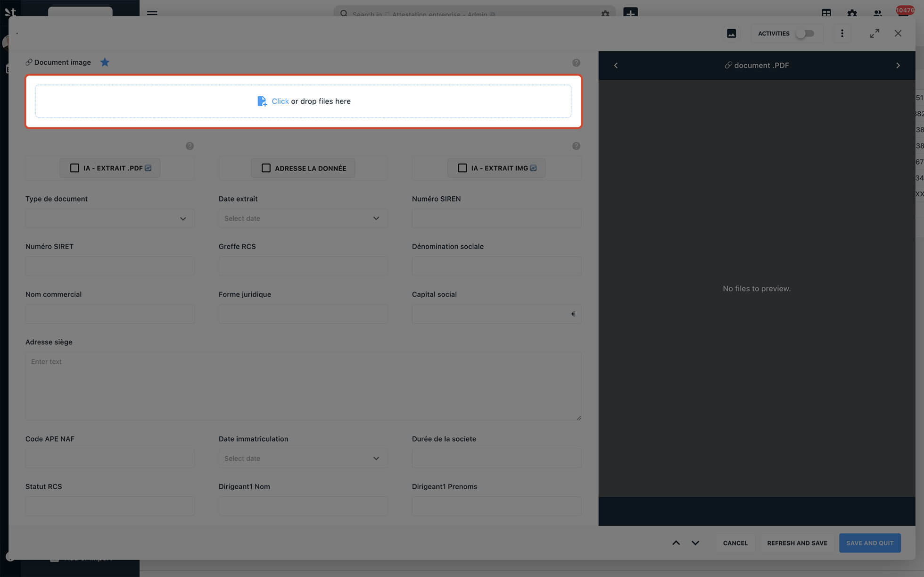
Task: Click the image view icon in header
Action: 731,33
